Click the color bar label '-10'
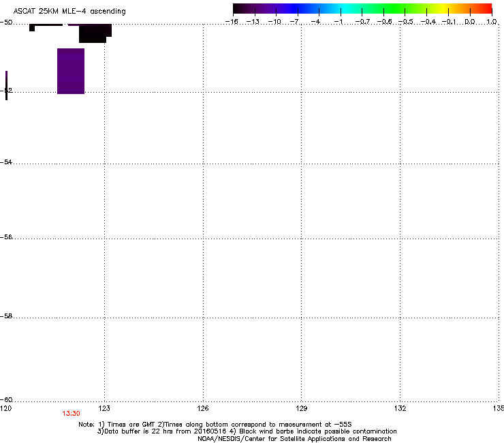The image size is (504, 443). (274, 22)
